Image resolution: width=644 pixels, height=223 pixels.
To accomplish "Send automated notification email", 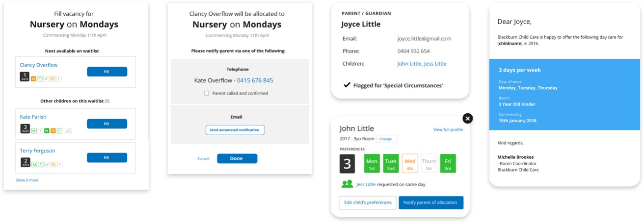I will pyautogui.click(x=235, y=130).
